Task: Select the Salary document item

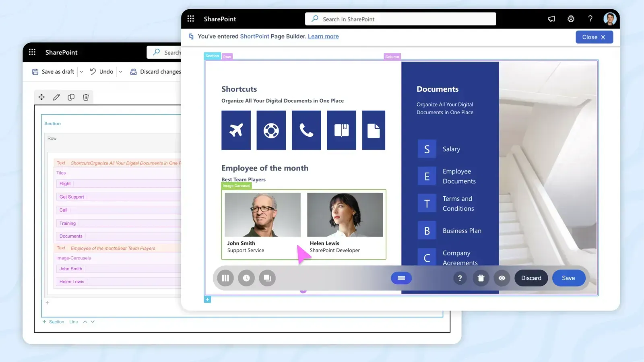Action: pos(451,149)
